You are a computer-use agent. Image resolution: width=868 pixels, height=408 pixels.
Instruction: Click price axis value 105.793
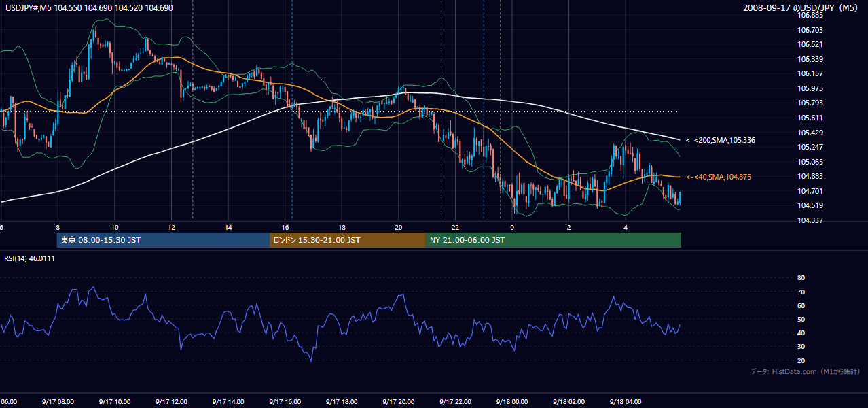(x=811, y=103)
